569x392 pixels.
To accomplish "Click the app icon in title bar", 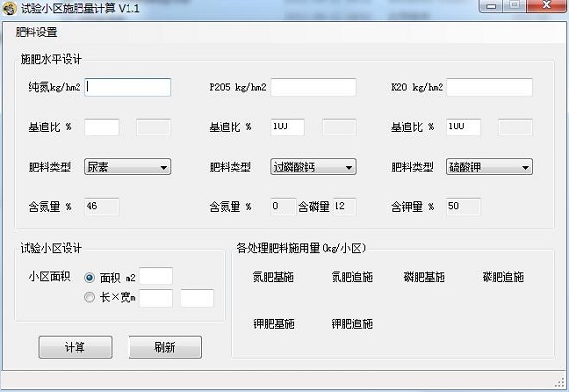I will (x=9, y=8).
